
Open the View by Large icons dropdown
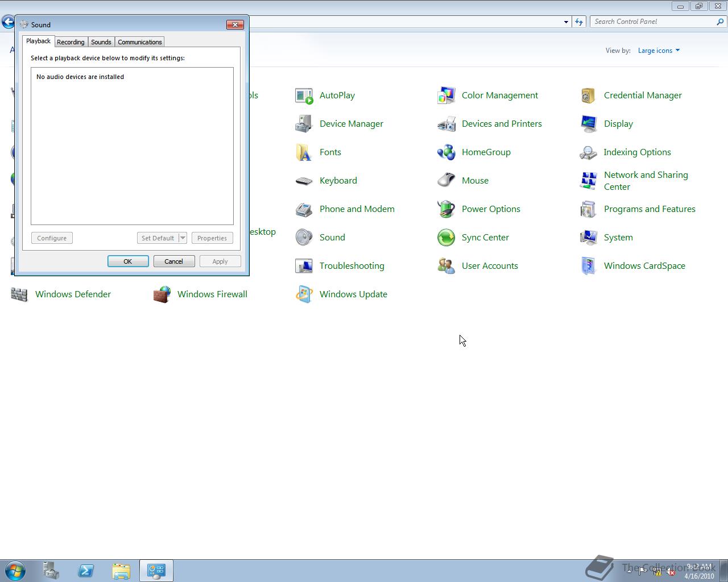(659, 51)
